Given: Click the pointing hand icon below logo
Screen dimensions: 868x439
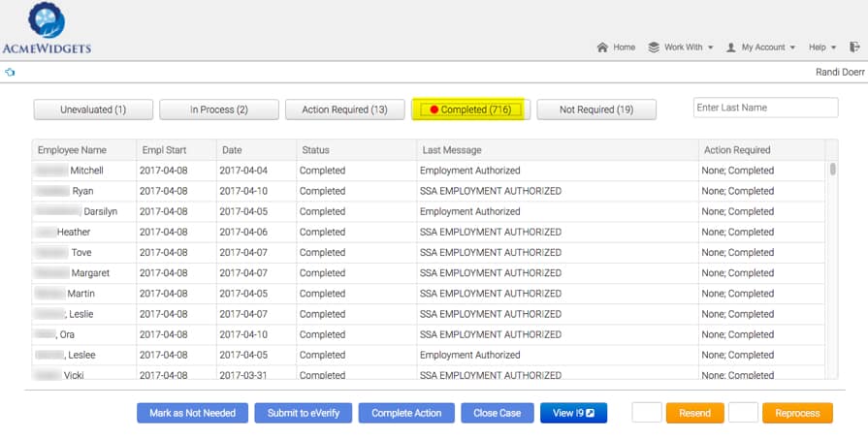Looking at the screenshot, I should coord(10,72).
